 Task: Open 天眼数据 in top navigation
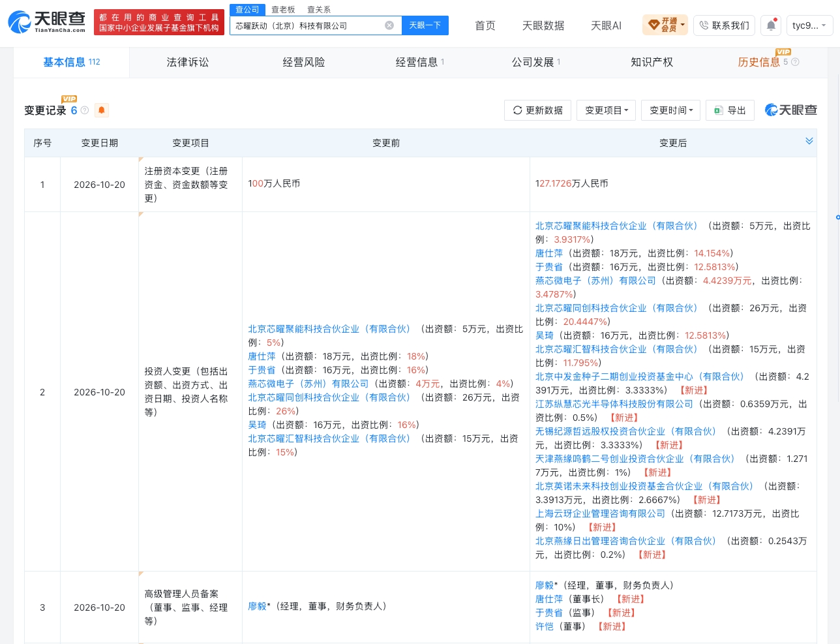[x=543, y=25]
